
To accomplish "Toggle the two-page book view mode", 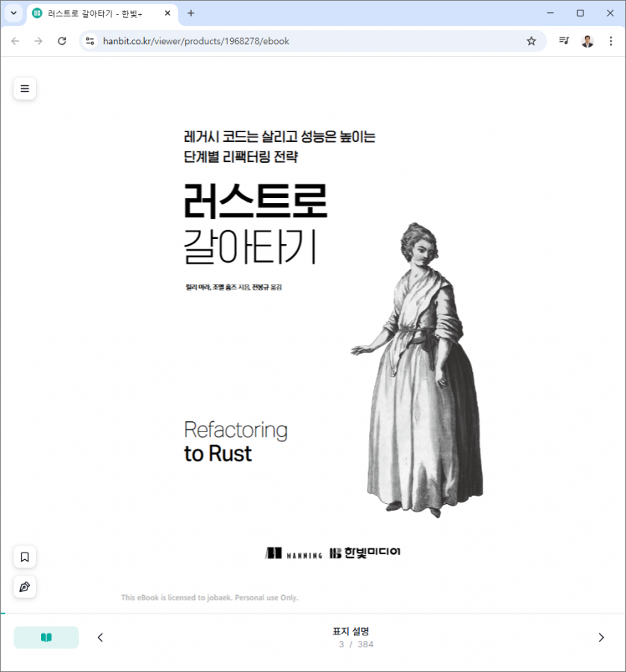I will [46, 638].
